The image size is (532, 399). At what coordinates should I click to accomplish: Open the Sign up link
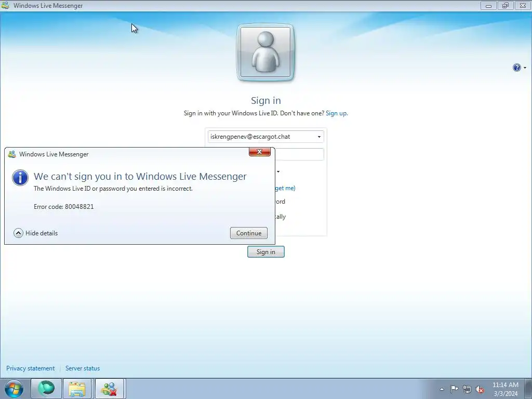(x=337, y=113)
